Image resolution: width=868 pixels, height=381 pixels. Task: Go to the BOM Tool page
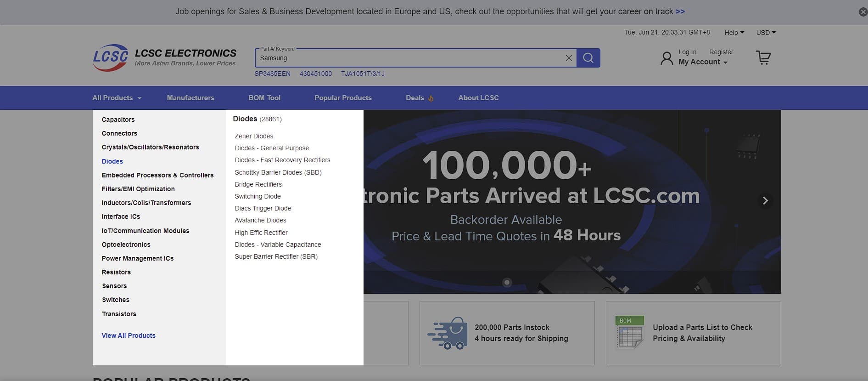pyautogui.click(x=264, y=98)
